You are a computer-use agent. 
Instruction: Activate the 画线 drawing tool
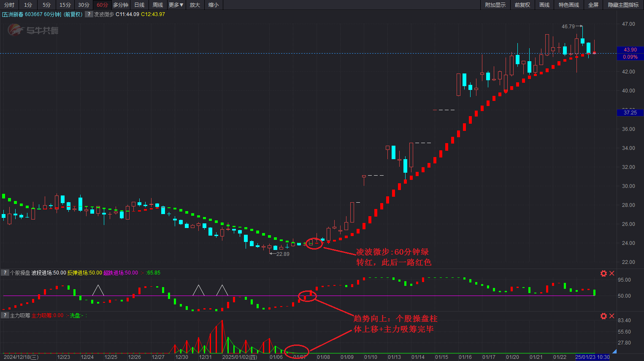tap(544, 5)
